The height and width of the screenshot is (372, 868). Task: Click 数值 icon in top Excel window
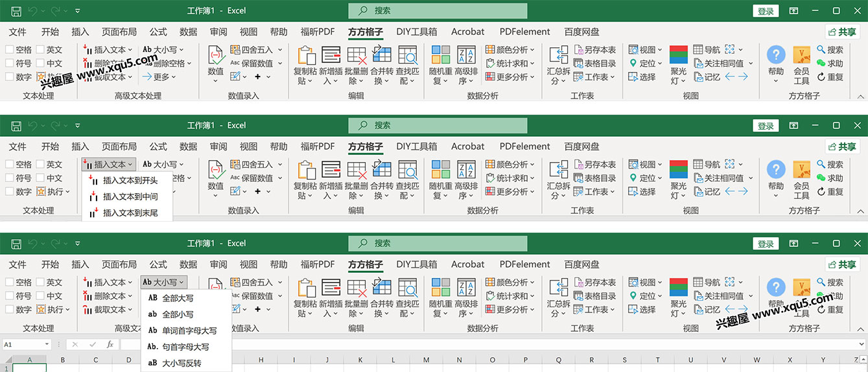point(216,55)
